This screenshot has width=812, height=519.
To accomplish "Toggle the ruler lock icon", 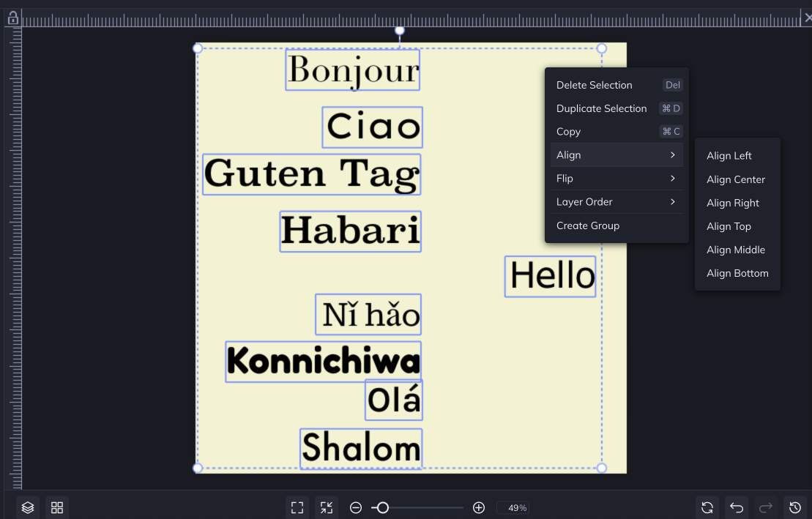I will coord(12,18).
